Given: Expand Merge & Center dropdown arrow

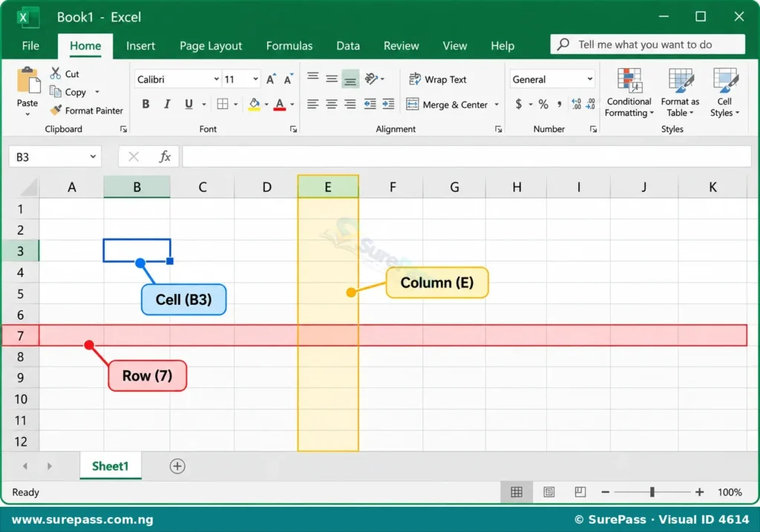Looking at the screenshot, I should (497, 105).
